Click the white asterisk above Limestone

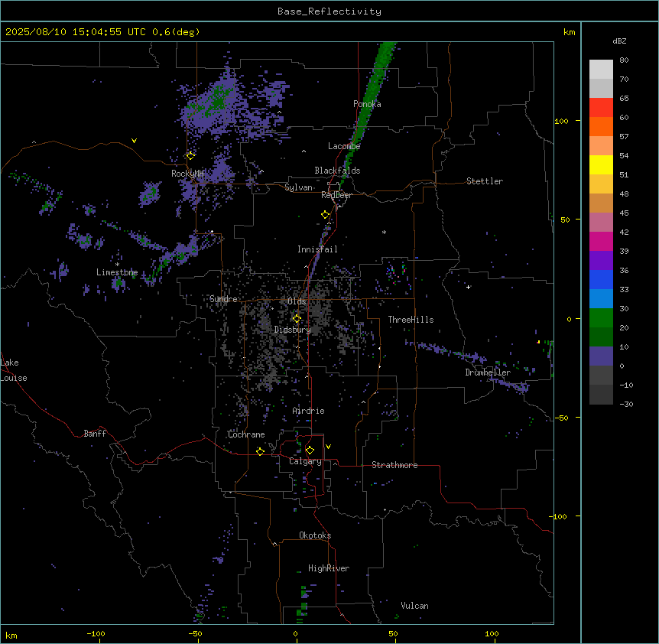tap(117, 265)
